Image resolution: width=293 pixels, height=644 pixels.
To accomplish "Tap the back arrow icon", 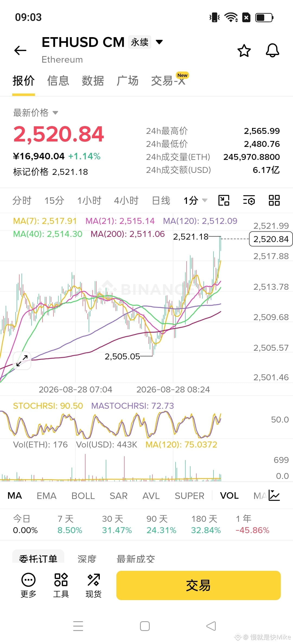I will tap(20, 50).
